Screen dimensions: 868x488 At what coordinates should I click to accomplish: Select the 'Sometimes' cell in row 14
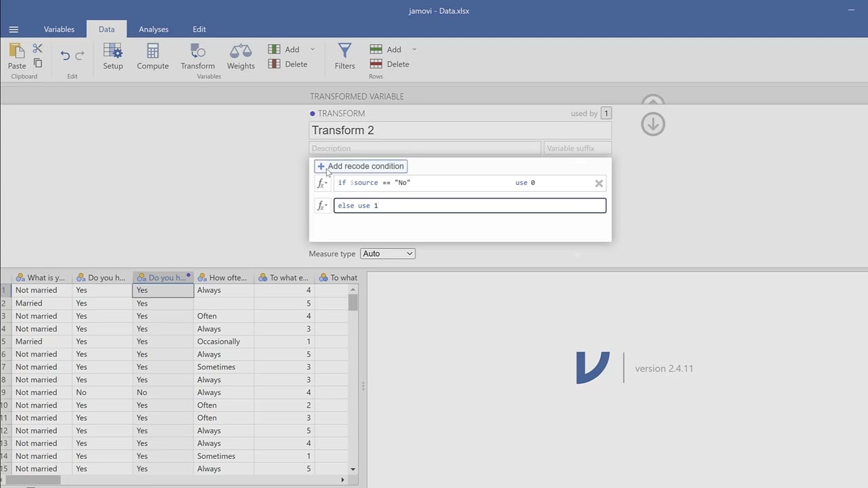(x=224, y=456)
